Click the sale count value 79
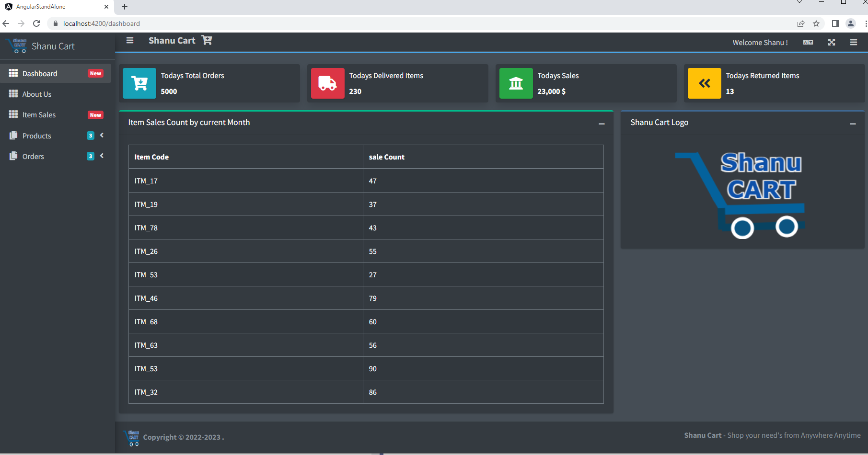 click(x=373, y=298)
